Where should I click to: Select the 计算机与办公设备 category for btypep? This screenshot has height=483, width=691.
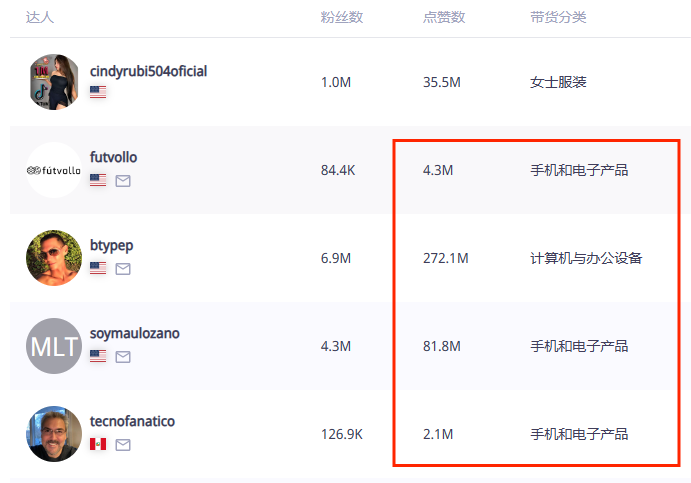click(586, 258)
